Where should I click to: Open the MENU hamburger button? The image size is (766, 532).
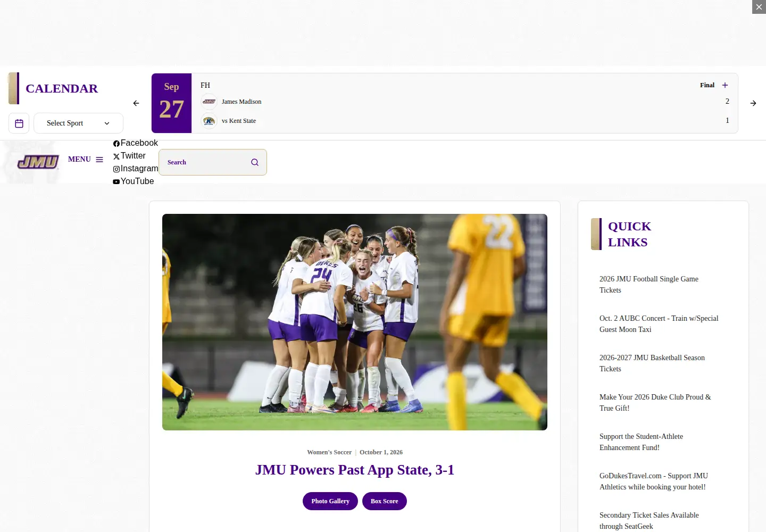[86, 159]
